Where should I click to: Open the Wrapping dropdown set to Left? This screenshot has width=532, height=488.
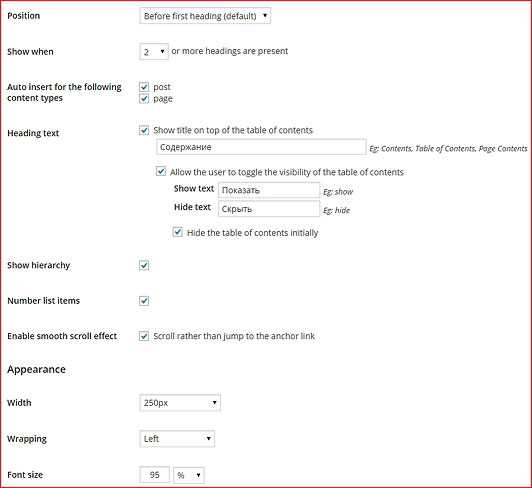point(177,439)
